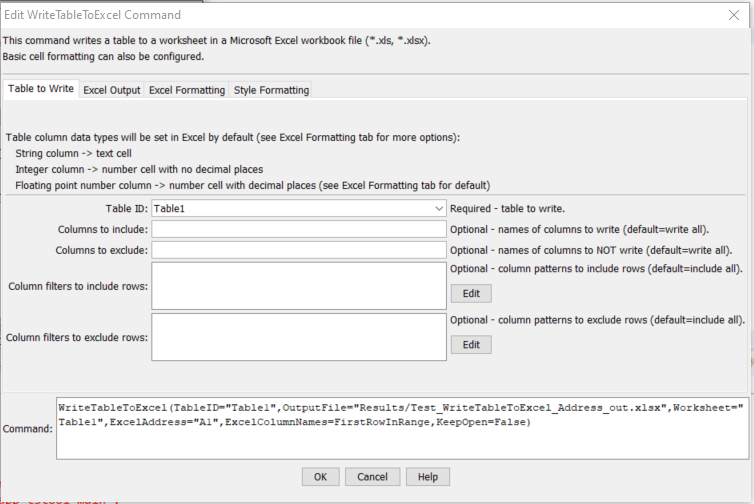The width and height of the screenshot is (754, 504).
Task: Confirm the dialog with OK
Action: pyautogui.click(x=320, y=477)
